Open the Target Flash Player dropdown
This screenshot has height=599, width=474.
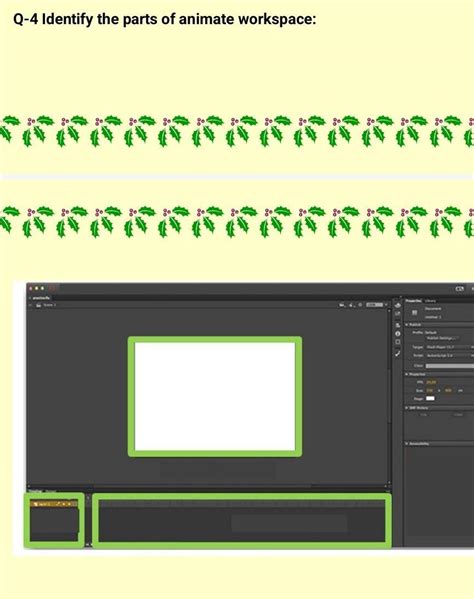coord(449,347)
